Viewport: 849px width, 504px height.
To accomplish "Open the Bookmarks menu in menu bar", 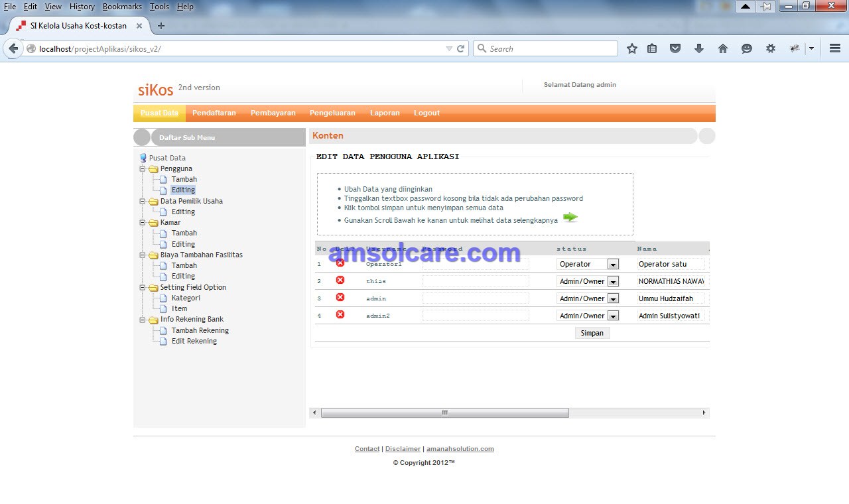I will [122, 7].
